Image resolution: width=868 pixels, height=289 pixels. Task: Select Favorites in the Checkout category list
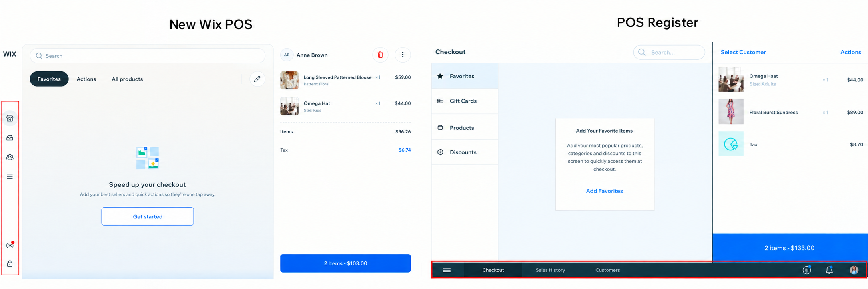(x=465, y=76)
